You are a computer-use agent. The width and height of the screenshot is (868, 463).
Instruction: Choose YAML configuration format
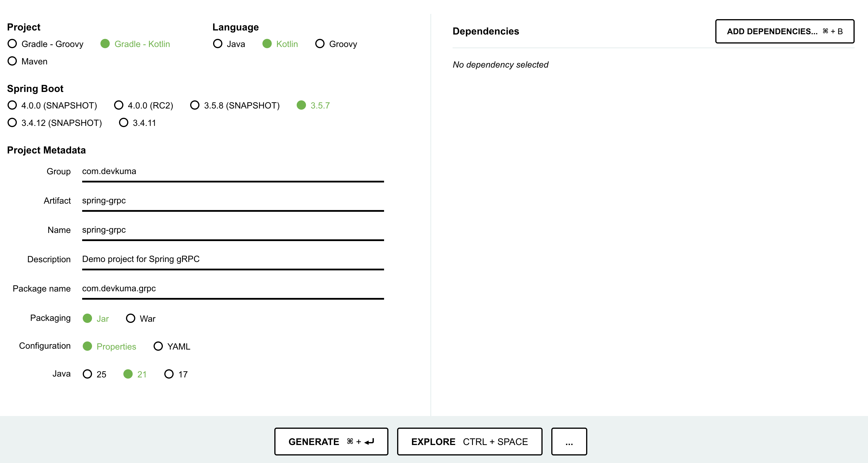(x=158, y=346)
